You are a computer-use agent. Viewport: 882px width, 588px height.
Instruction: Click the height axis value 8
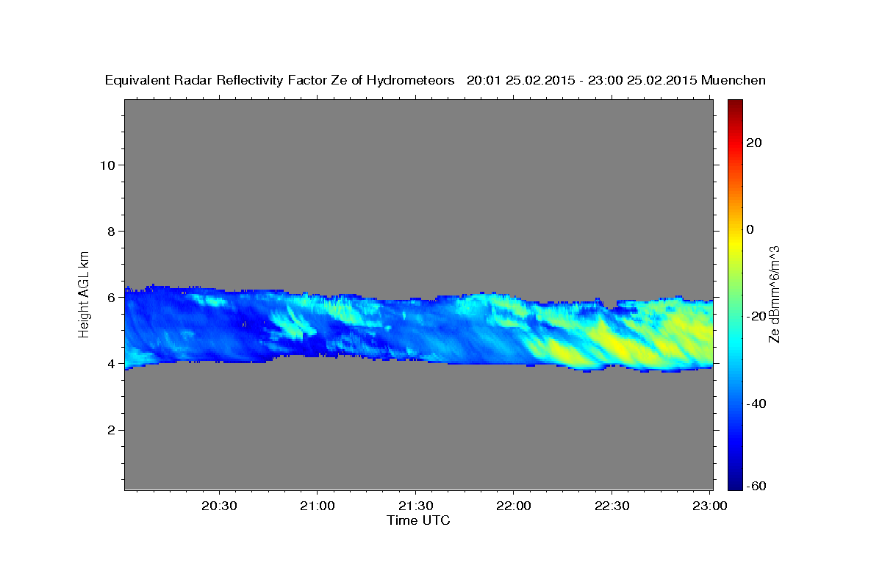pyautogui.click(x=111, y=231)
